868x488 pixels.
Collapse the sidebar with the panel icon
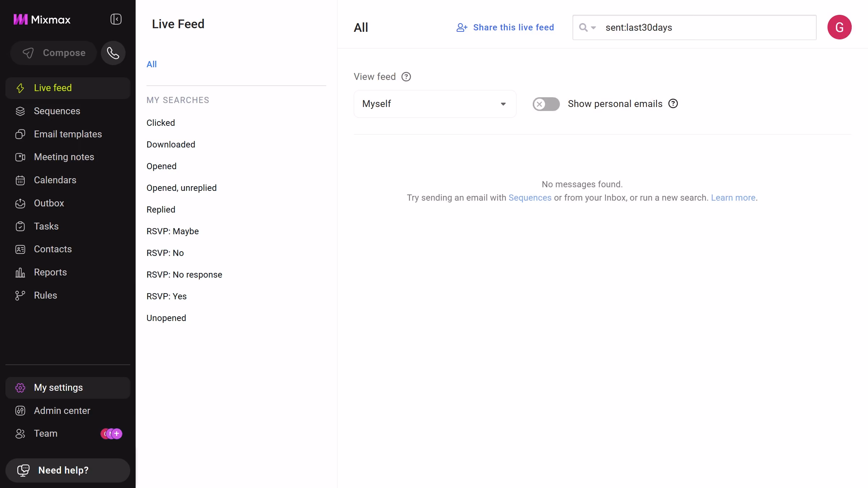(116, 19)
